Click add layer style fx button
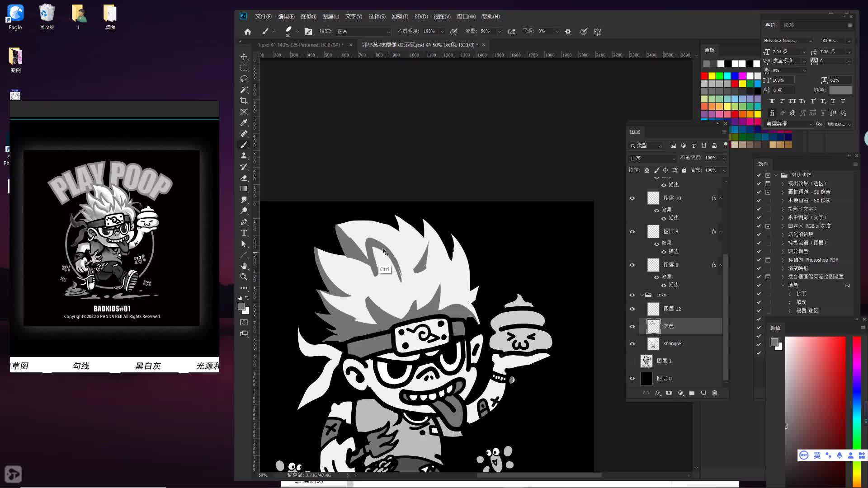Viewport: 868px width, 488px height. pos(658,393)
